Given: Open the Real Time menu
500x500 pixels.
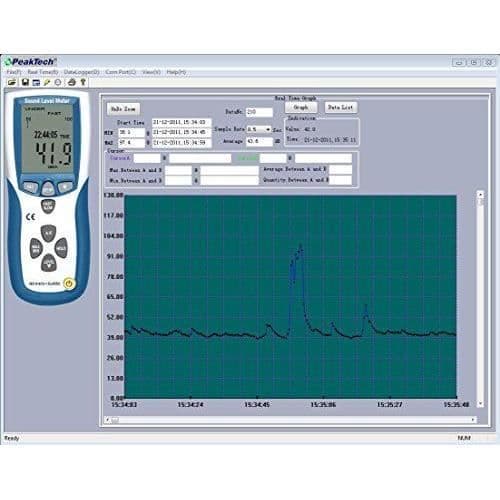Looking at the screenshot, I should click(43, 72).
